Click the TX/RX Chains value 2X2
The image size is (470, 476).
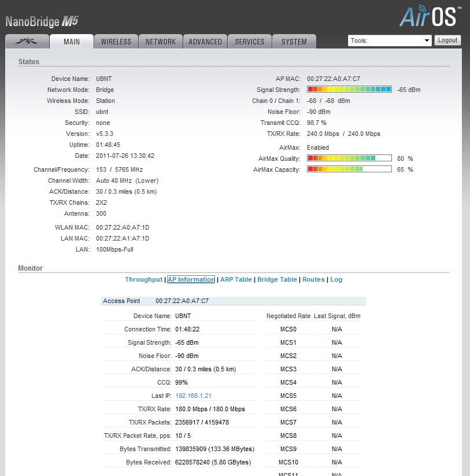[101, 202]
